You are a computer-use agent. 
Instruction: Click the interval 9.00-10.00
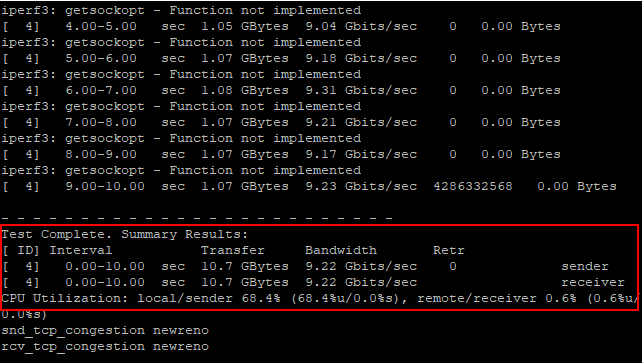click(105, 186)
